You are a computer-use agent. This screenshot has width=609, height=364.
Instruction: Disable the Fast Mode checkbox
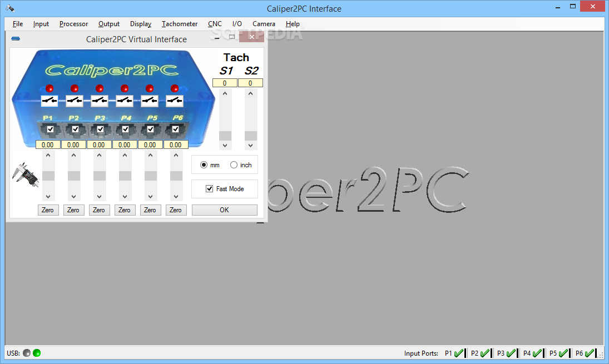click(209, 188)
